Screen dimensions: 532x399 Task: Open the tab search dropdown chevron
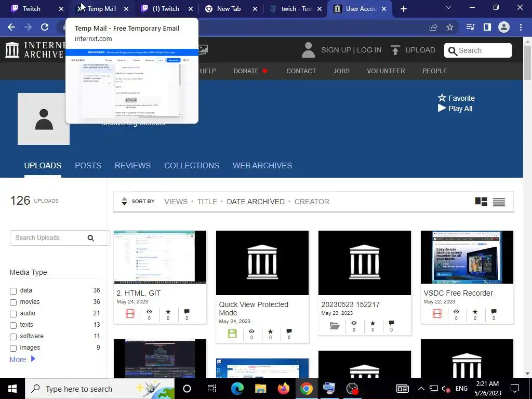pyautogui.click(x=448, y=7)
